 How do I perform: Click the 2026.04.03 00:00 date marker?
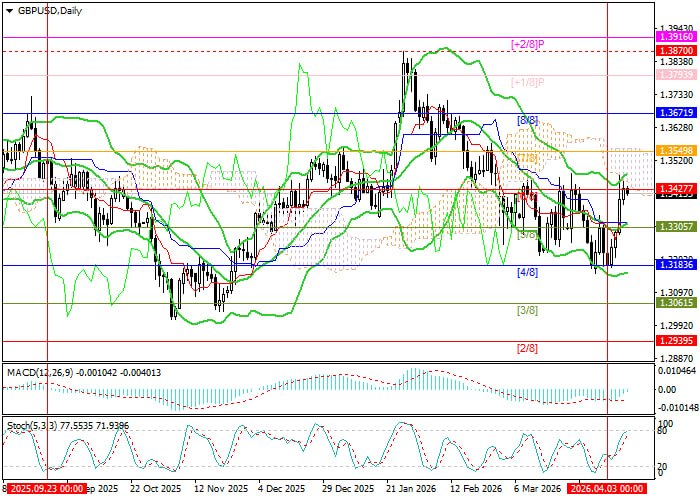click(x=606, y=490)
